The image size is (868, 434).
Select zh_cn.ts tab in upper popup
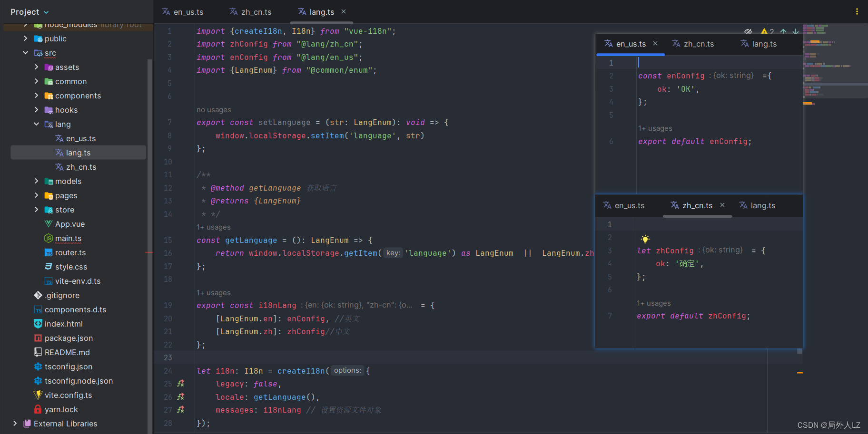tap(693, 44)
